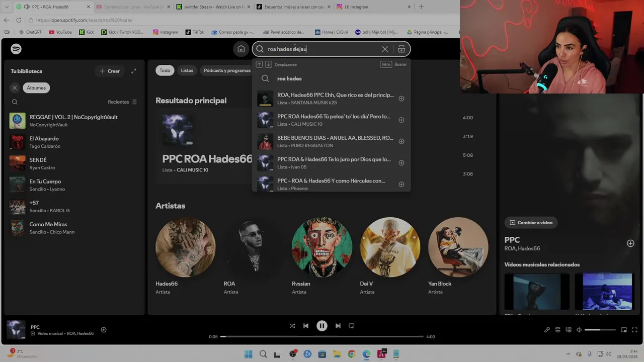Select the 'roa hades' search suggestion
The height and width of the screenshot is (362, 644).
(x=331, y=78)
